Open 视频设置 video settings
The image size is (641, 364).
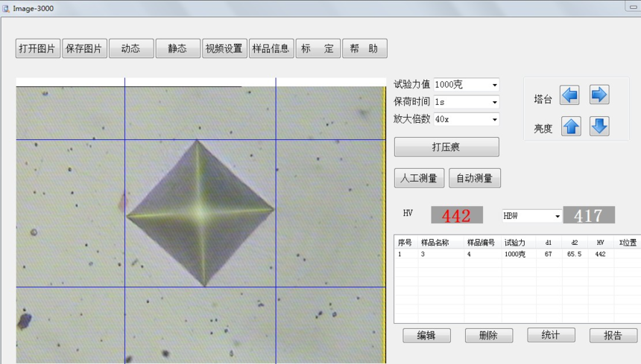click(x=224, y=48)
